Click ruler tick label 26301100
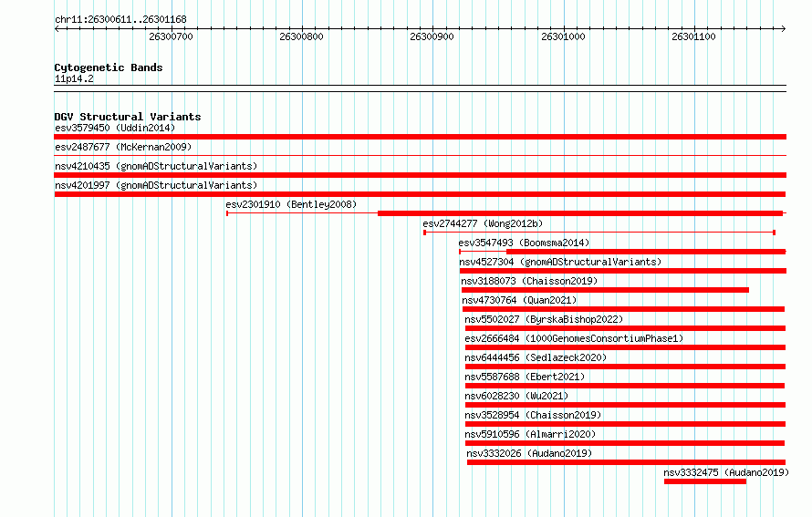 693,36
